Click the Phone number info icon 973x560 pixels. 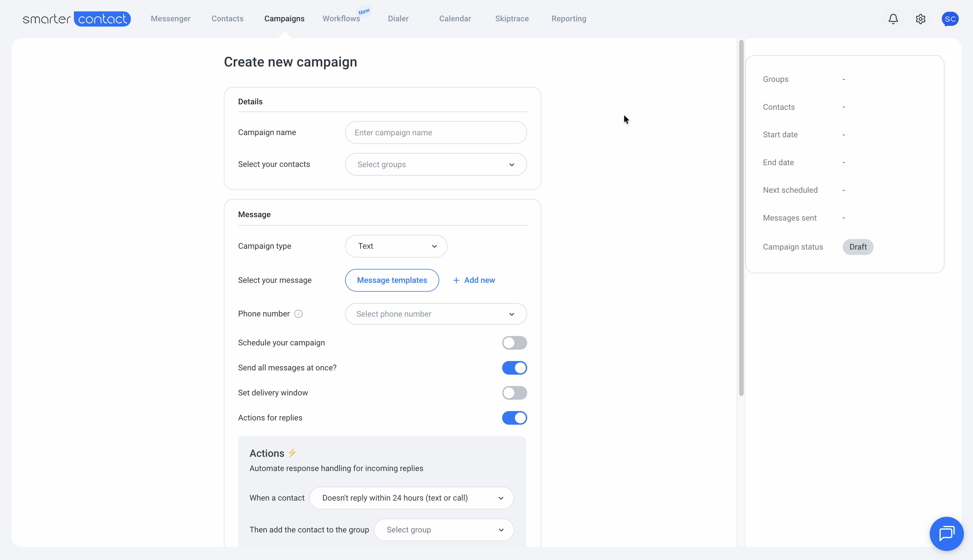[298, 314]
